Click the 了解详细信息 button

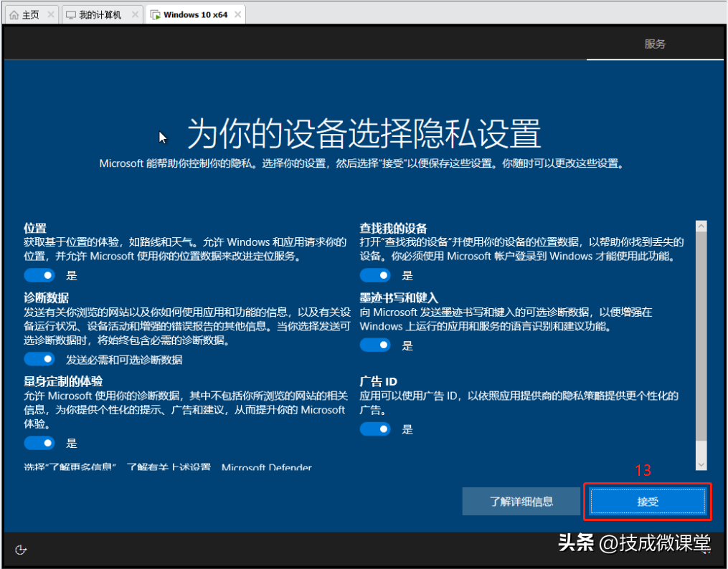pos(521,502)
